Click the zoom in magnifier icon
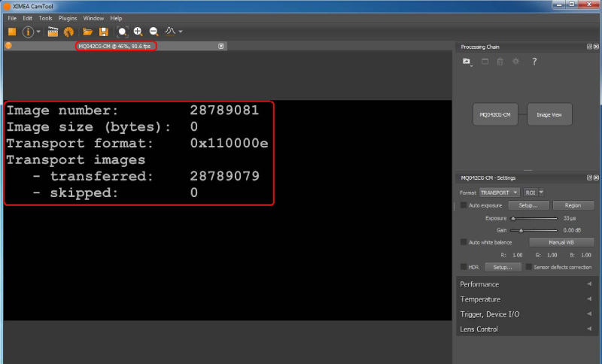This screenshot has height=364, width=602. (138, 32)
